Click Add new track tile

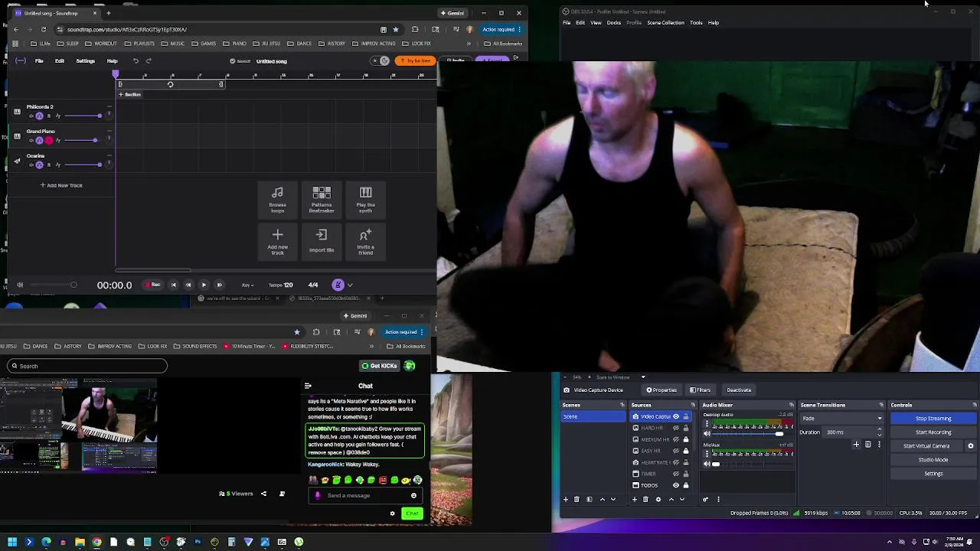pyautogui.click(x=277, y=242)
